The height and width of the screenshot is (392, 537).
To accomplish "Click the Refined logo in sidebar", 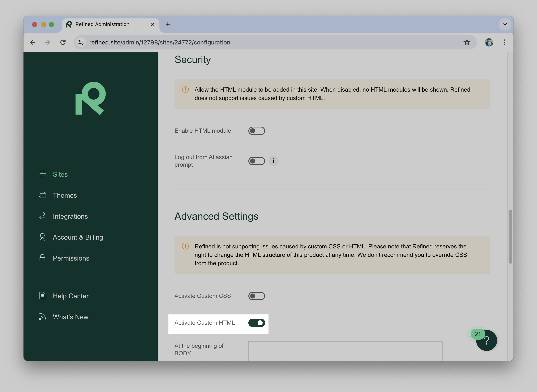I will pyautogui.click(x=90, y=99).
